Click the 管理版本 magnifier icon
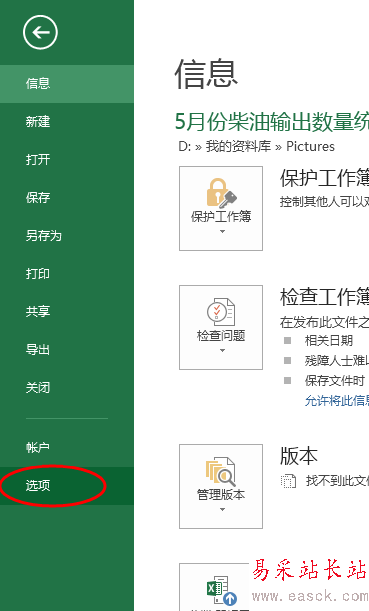This screenshot has height=611, width=369. pyautogui.click(x=221, y=471)
